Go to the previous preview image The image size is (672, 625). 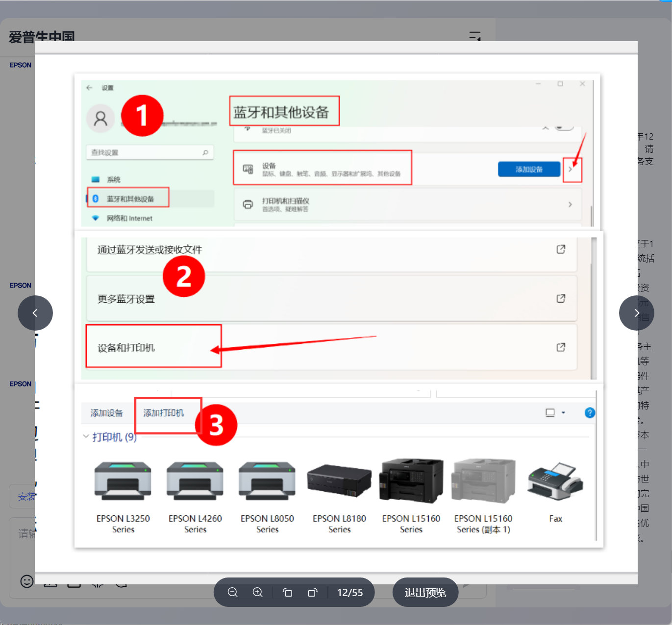(35, 313)
